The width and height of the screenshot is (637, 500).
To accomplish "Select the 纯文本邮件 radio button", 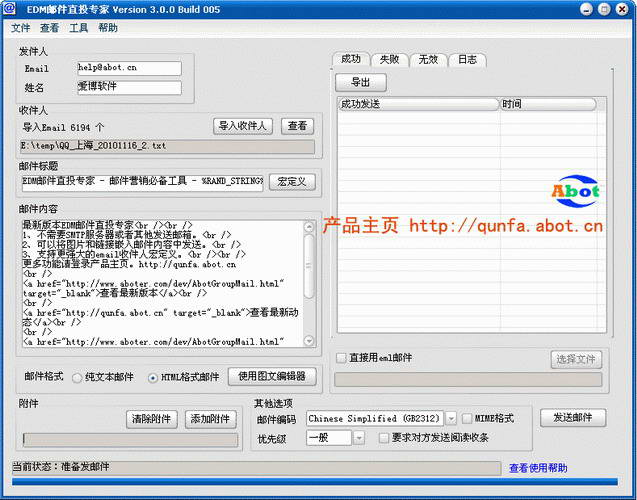I will (x=77, y=378).
